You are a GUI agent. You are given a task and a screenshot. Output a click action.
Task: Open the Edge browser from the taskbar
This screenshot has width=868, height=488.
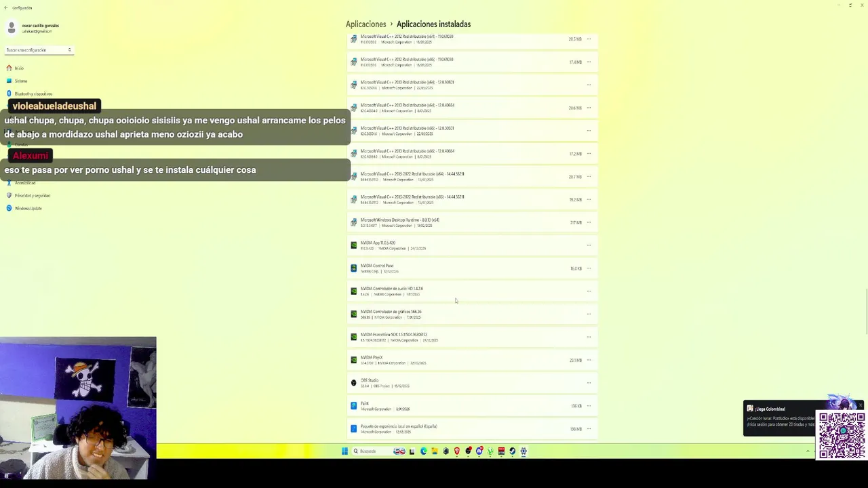point(424,451)
